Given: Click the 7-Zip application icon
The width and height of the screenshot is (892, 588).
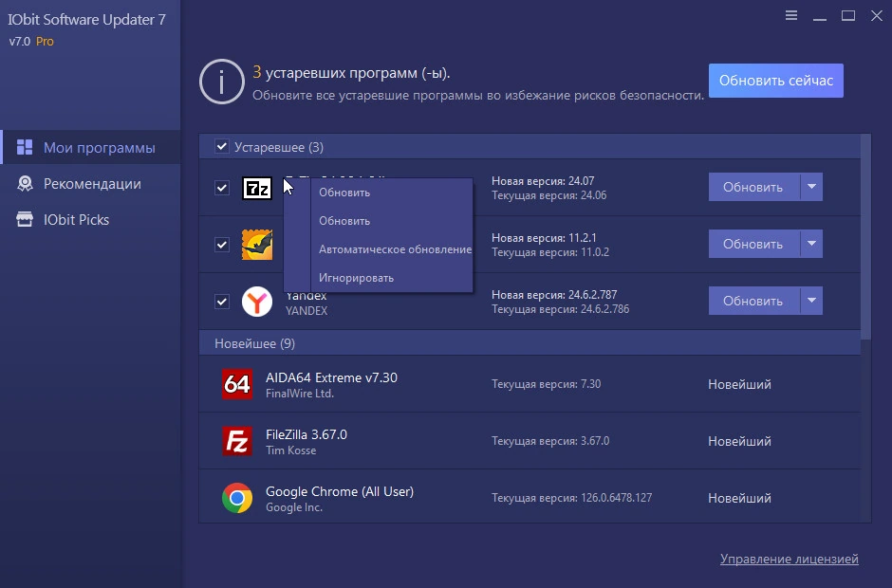Looking at the screenshot, I should [x=256, y=188].
